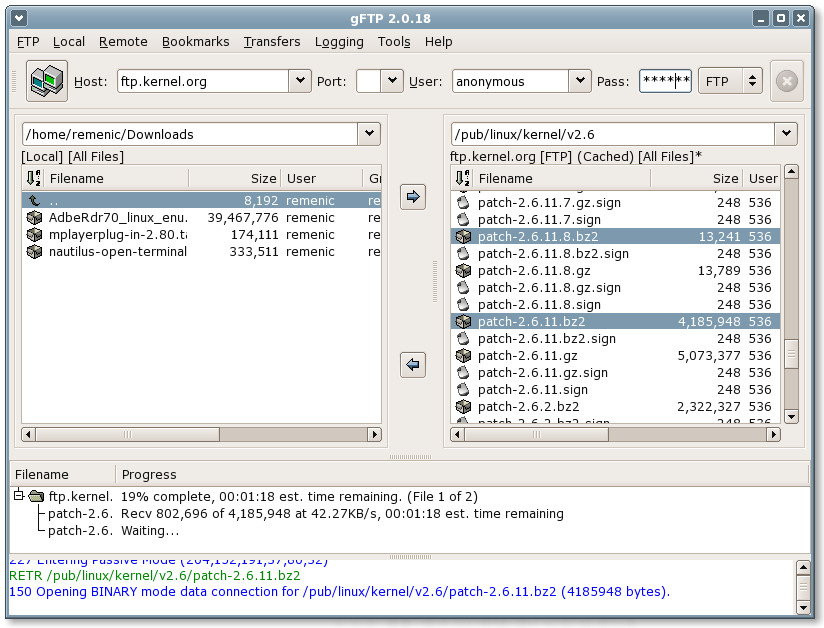
Task: Click the red stop transfer icon
Action: tap(787, 81)
